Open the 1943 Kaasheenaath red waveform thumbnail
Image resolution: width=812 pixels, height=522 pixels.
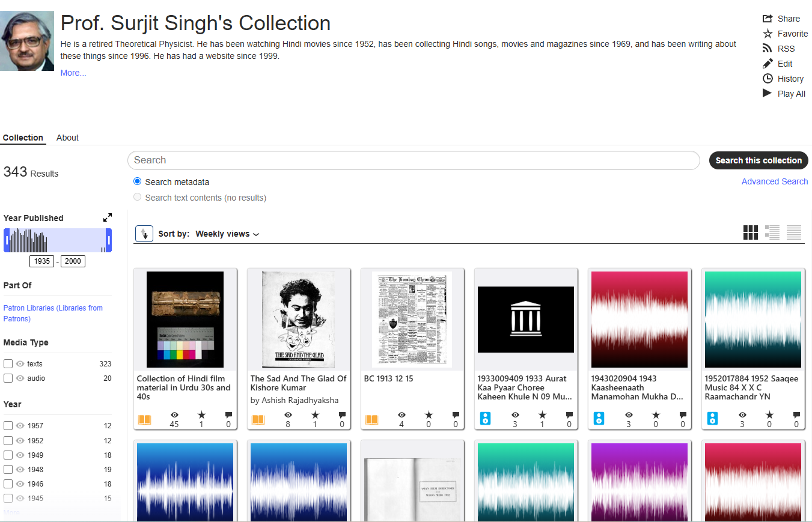coord(640,320)
